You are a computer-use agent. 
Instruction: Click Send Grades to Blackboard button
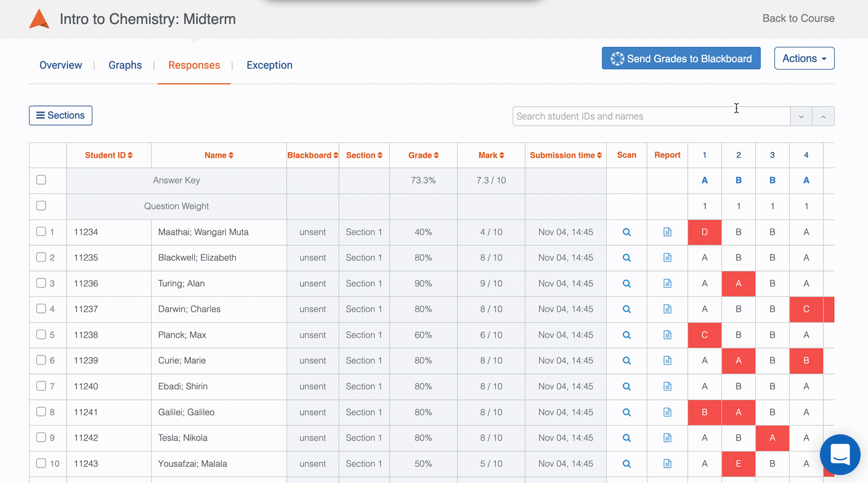[x=681, y=59]
